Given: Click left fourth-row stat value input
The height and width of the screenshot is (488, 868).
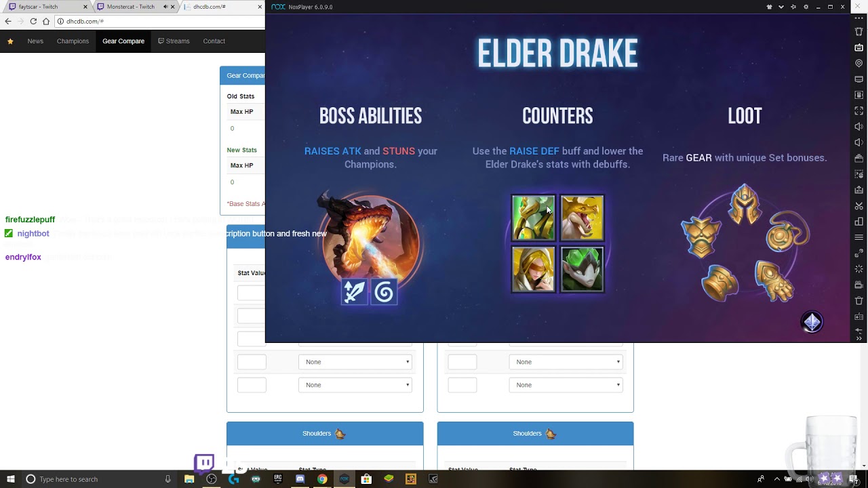Looking at the screenshot, I should [x=252, y=362].
